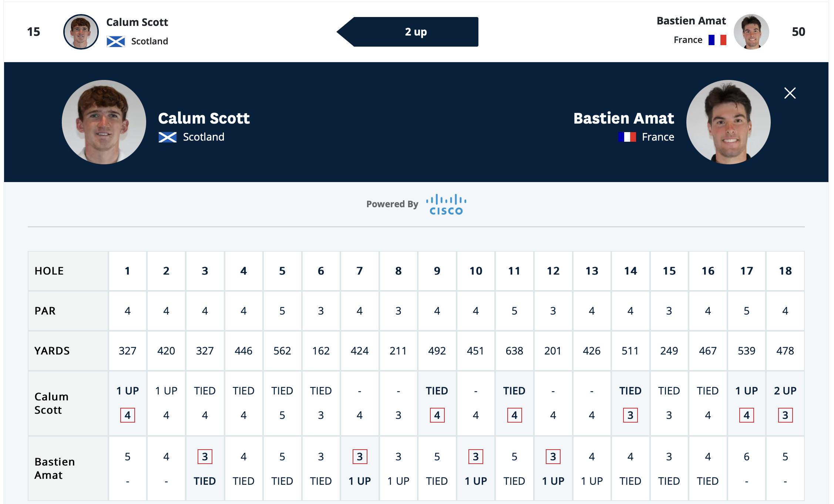
Task: Open Bastien Amat's small header avatar
Action: (751, 32)
